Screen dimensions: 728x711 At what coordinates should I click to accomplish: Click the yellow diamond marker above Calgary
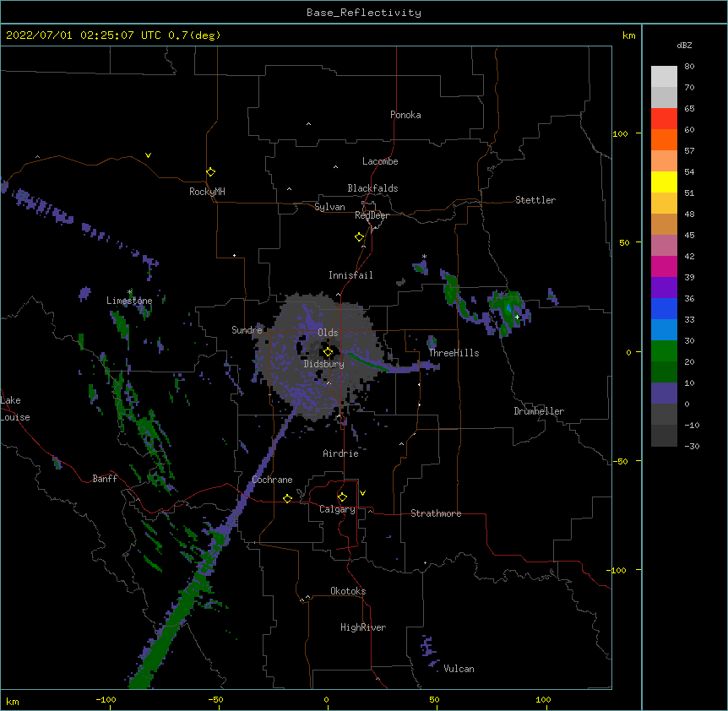(342, 497)
